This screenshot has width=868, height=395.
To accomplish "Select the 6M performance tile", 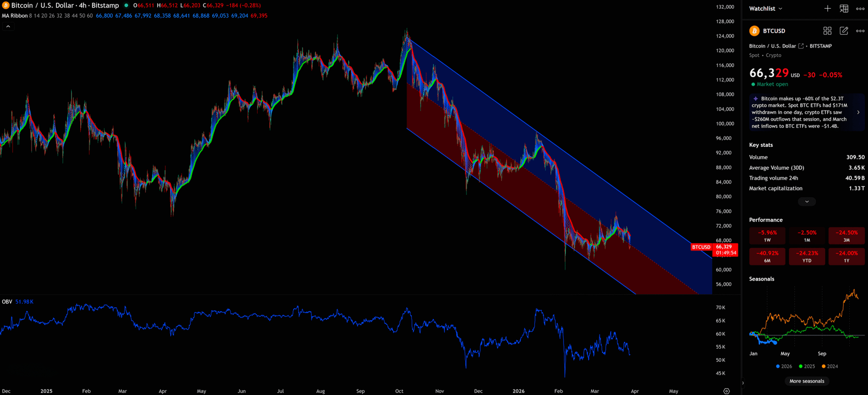I will [767, 256].
